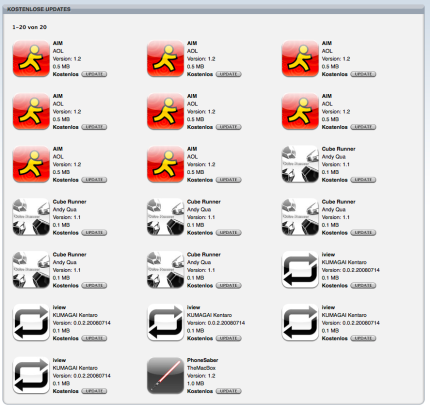This screenshot has width=430, height=410.
Task: Open the PhoneSaber lightsaber app icon
Action: (x=165, y=376)
